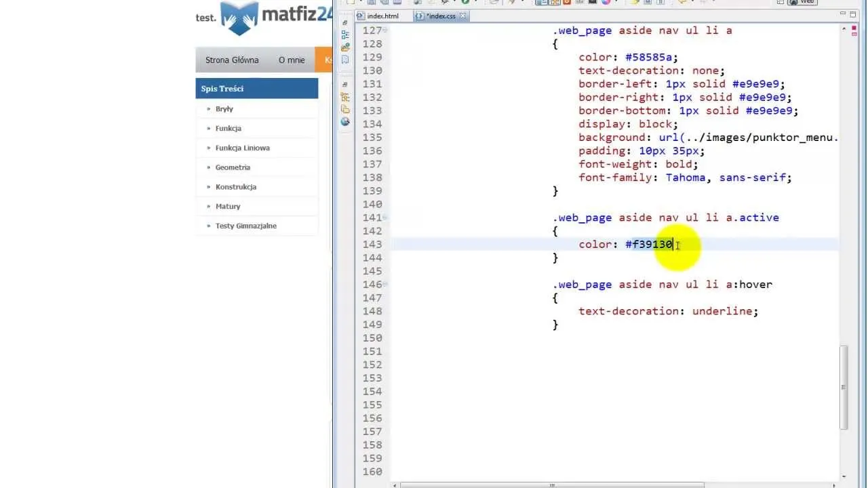Collapse the code fold at line 127
This screenshot has width=868, height=488.
(x=385, y=30)
